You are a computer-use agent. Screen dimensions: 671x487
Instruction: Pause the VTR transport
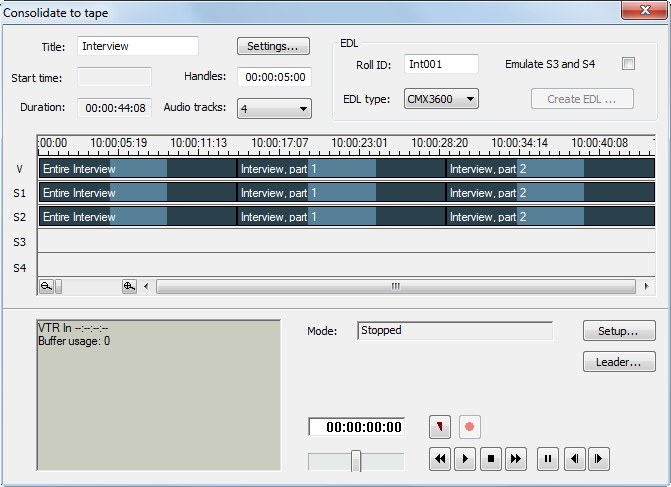click(x=548, y=459)
